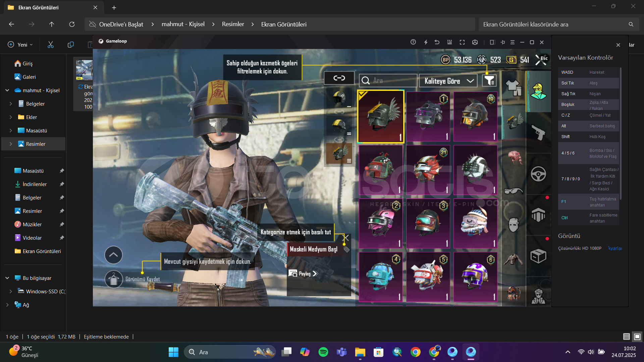This screenshot has width=644, height=362.
Task: Open the Kaliteye Göre sort dropdown
Action: (448, 81)
